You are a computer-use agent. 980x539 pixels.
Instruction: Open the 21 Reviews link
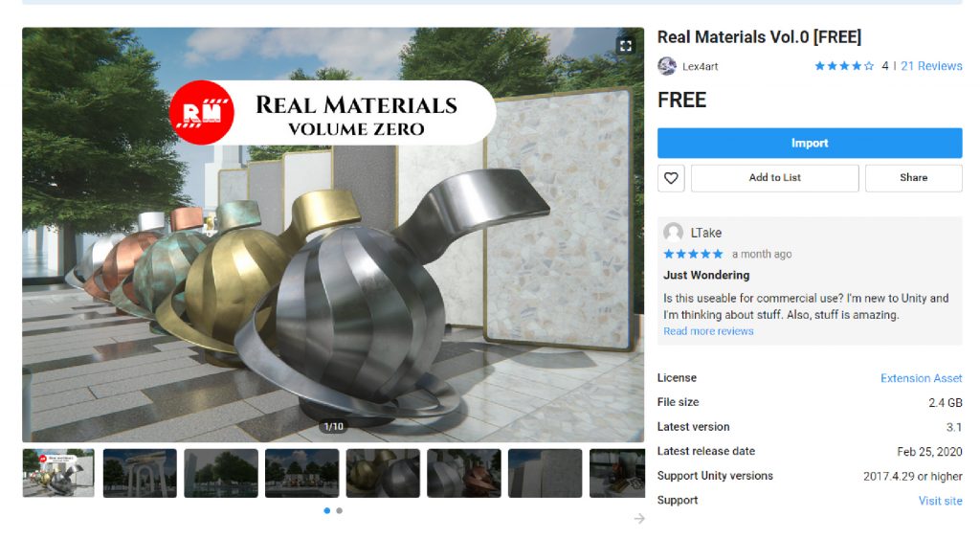click(931, 66)
